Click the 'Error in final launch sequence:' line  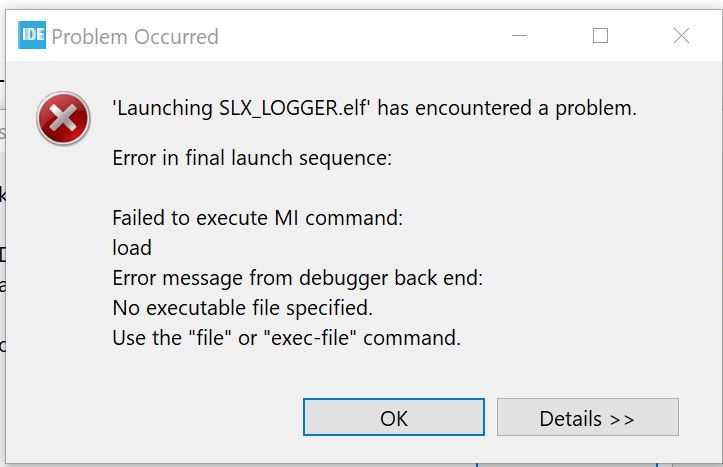tap(252, 158)
